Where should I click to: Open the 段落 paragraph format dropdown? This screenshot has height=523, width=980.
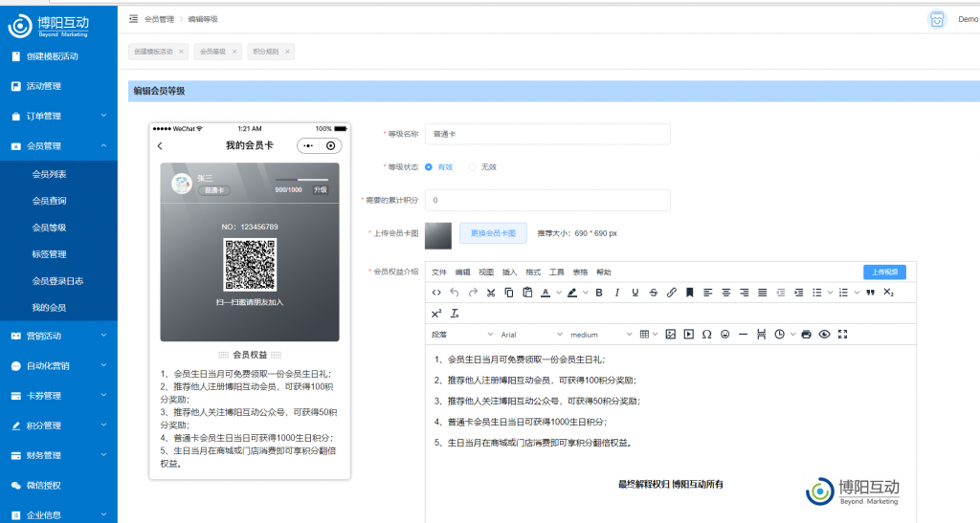click(x=457, y=335)
